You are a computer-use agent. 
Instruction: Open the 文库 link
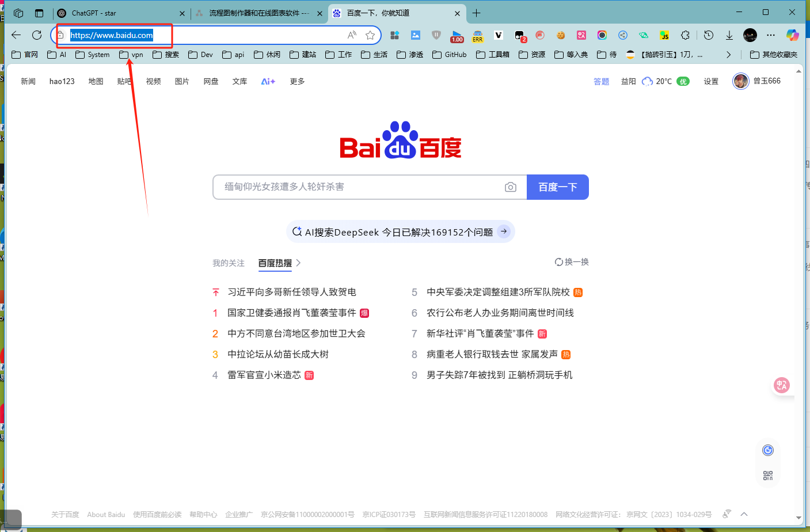coord(240,81)
